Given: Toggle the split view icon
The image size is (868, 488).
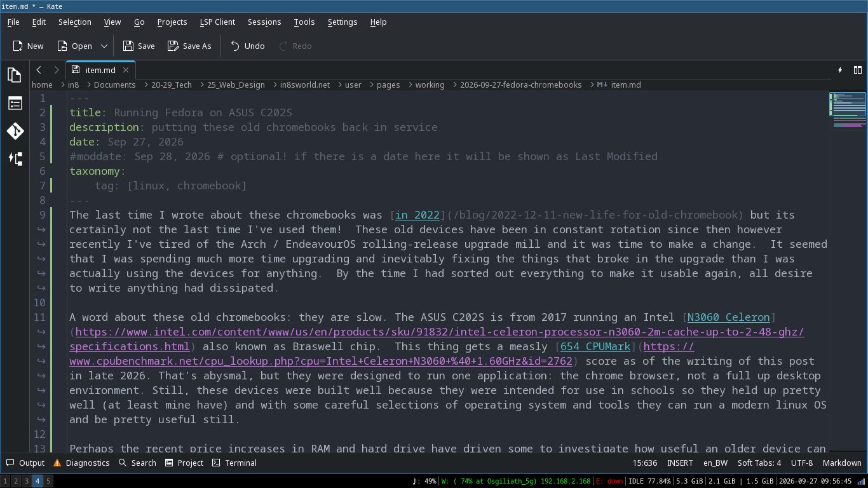Looking at the screenshot, I should coord(858,70).
